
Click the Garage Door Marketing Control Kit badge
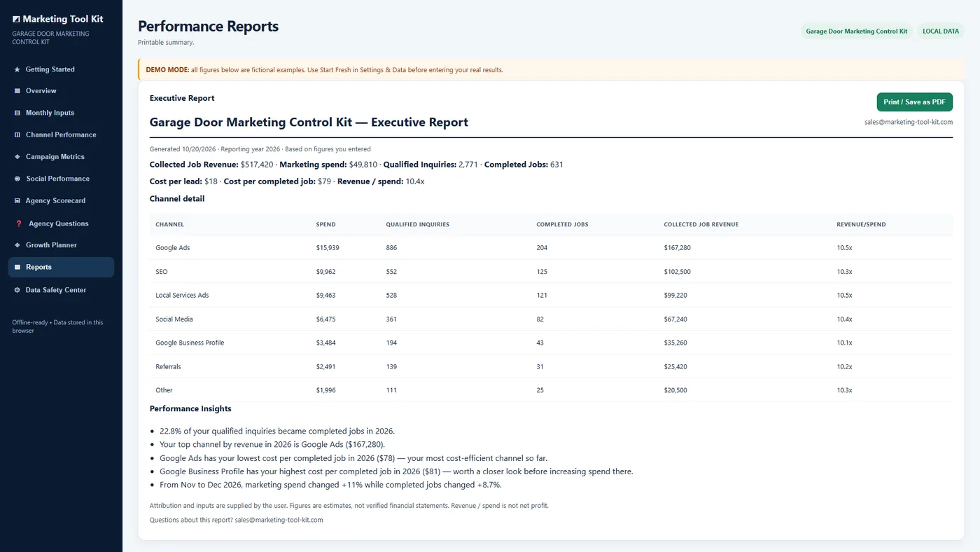pyautogui.click(x=857, y=32)
